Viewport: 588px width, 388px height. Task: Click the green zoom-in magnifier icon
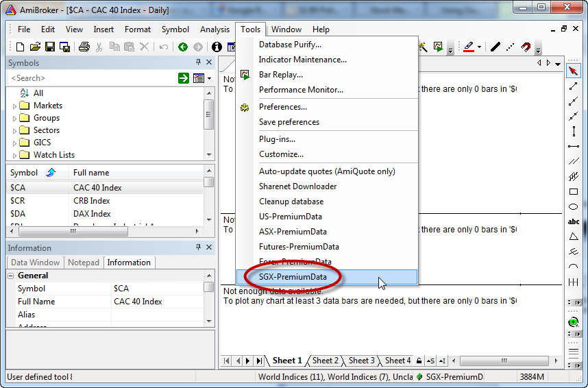[574, 322]
